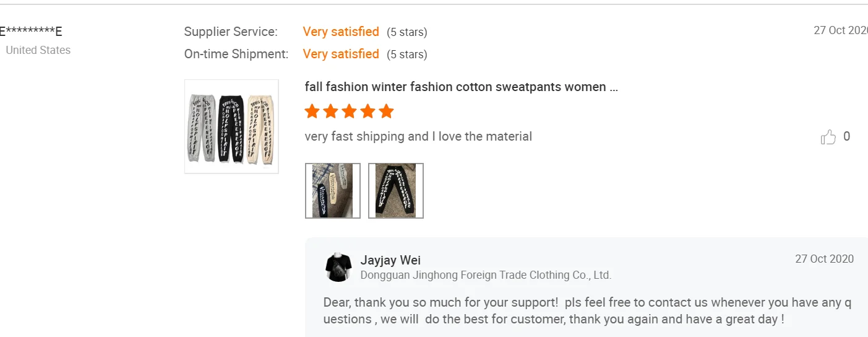This screenshot has height=337, width=868.
Task: Open the fall fashion sweatpants product title
Action: click(461, 87)
